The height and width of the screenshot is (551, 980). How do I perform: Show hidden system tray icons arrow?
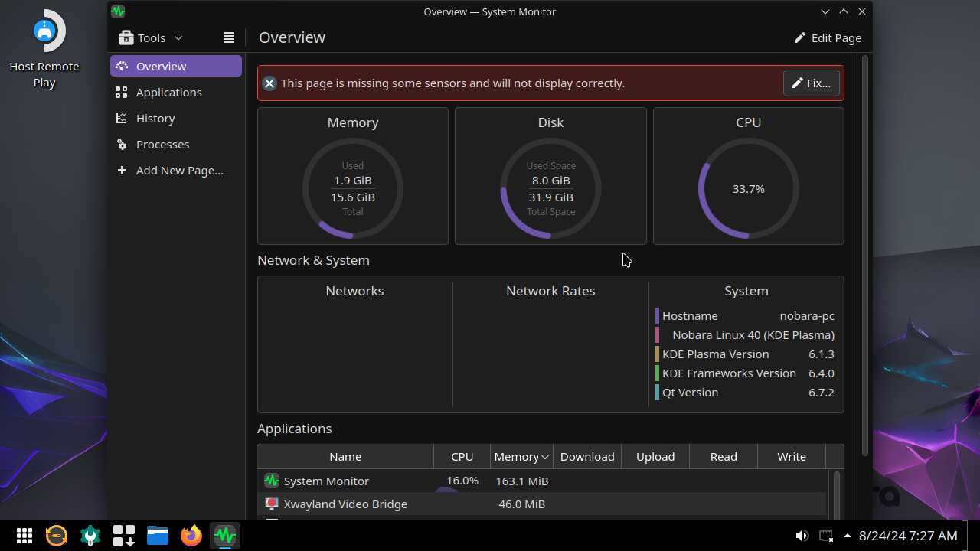[848, 536]
